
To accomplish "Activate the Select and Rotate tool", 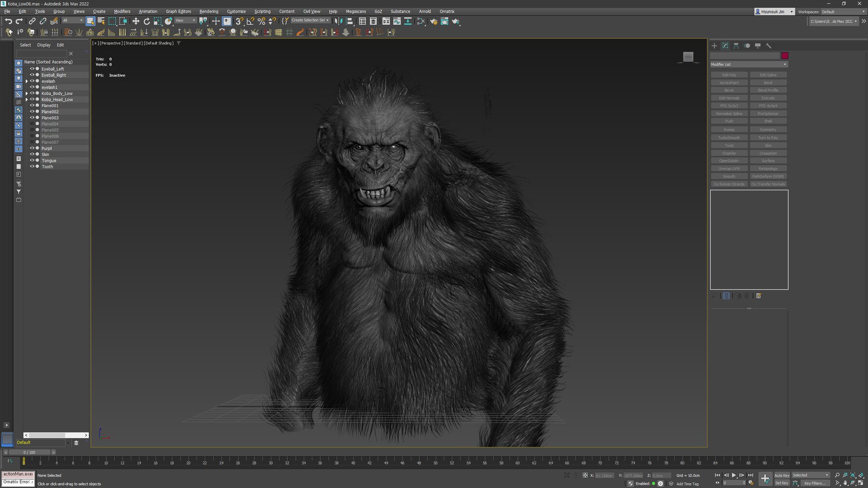I will pos(147,21).
